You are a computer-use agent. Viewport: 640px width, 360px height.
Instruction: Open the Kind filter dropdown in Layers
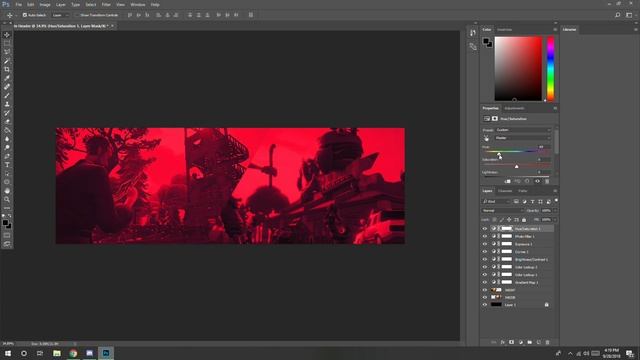pyautogui.click(x=496, y=202)
